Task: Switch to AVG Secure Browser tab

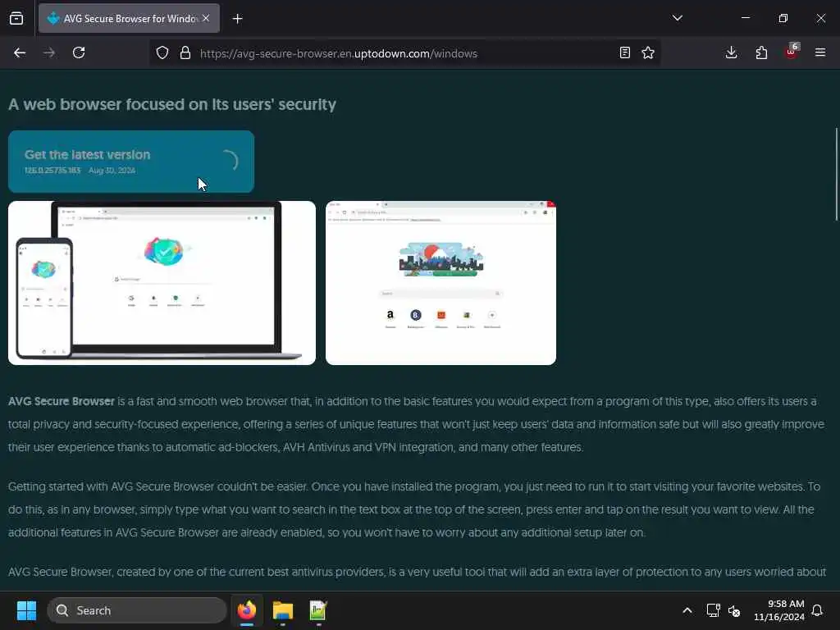Action: 129,18
